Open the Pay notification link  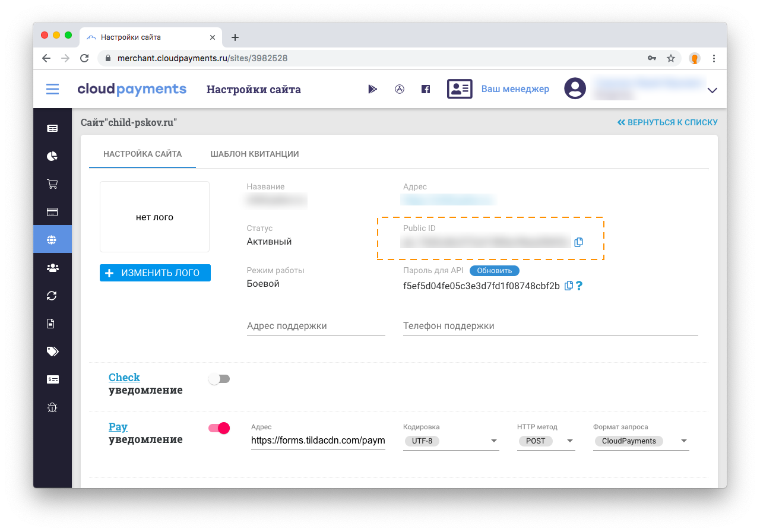pyautogui.click(x=118, y=426)
